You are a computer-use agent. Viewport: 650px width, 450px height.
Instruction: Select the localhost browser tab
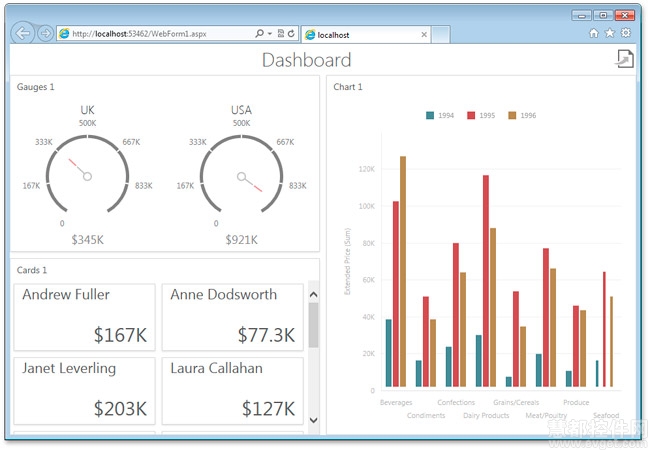366,35
